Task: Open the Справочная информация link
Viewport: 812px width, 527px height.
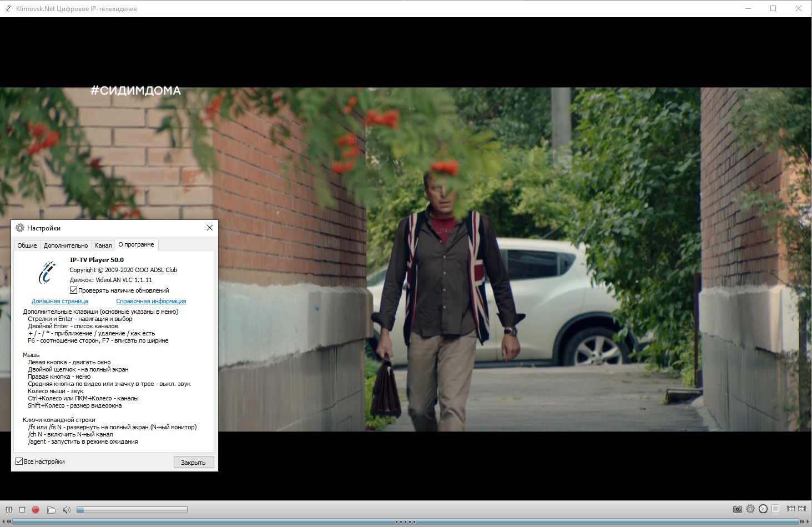Action: pyautogui.click(x=151, y=301)
